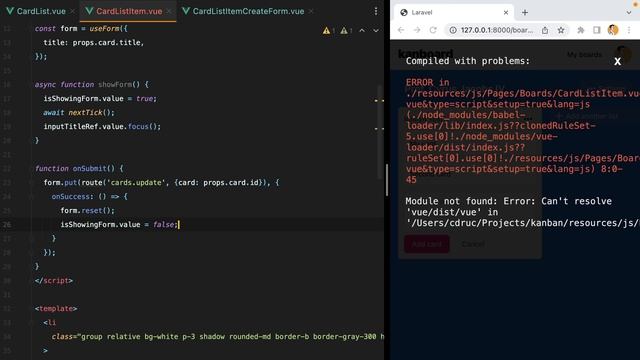The image size is (640, 360).
Task: Click the 'cards.update' route string
Action: tap(135, 182)
